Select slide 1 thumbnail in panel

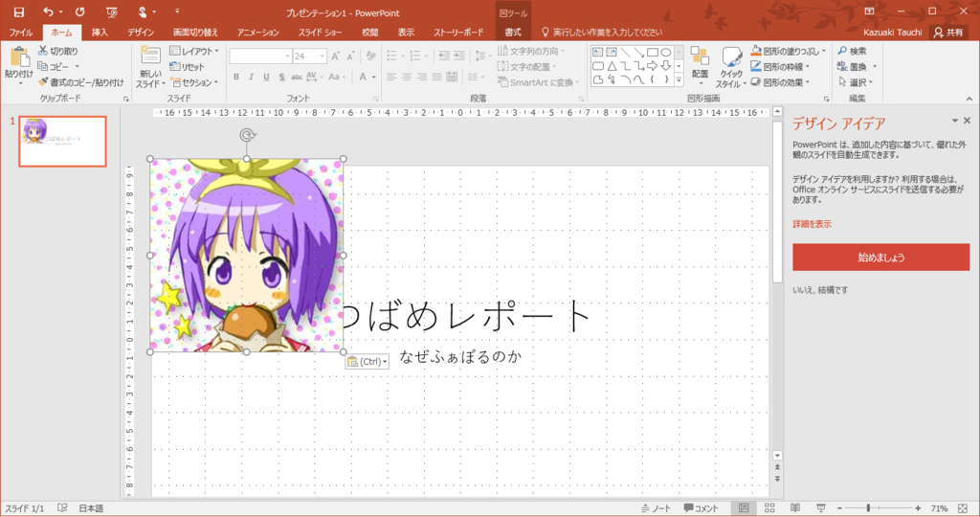[62, 142]
